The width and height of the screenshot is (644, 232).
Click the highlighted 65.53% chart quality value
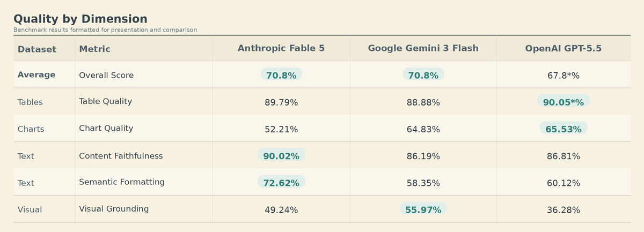[x=563, y=129]
